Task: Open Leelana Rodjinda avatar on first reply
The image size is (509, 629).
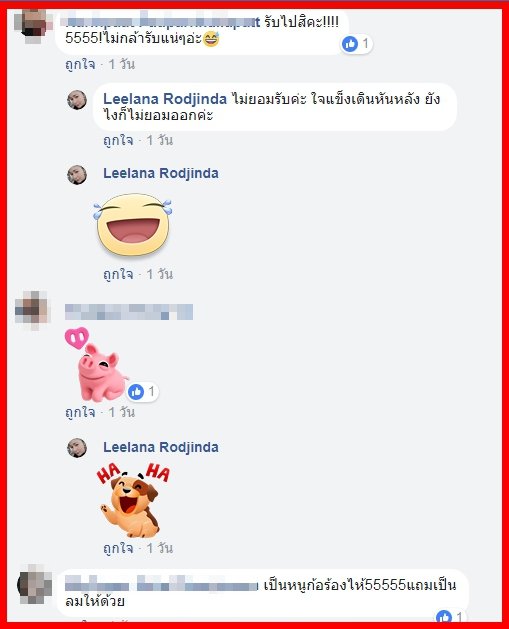Action: pyautogui.click(x=77, y=100)
